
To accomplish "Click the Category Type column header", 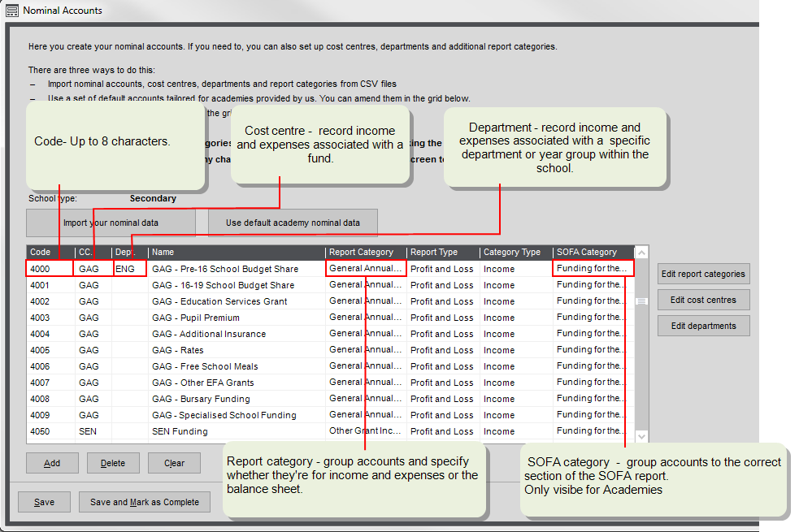I will point(516,252).
